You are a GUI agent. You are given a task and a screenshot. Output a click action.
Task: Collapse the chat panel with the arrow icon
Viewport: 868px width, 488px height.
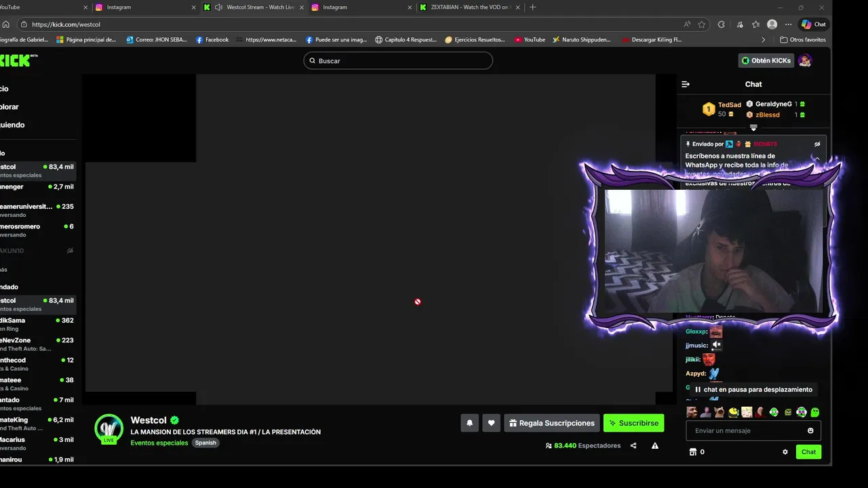pos(686,84)
